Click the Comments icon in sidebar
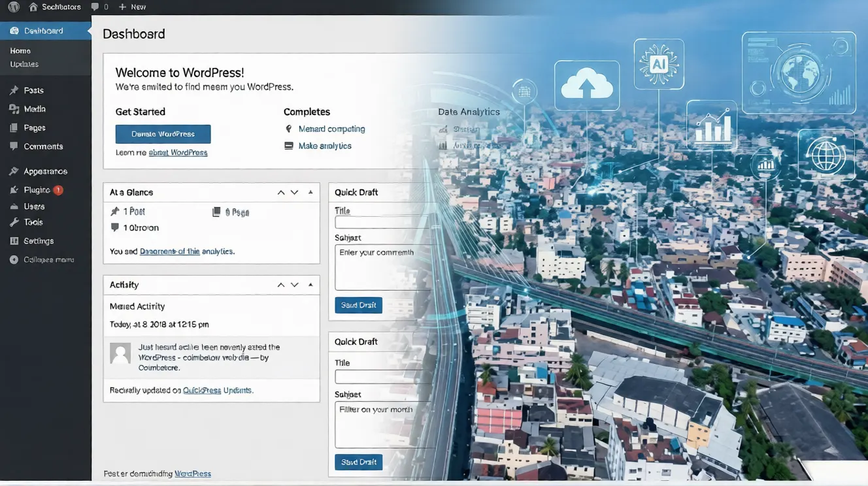 pos(14,146)
